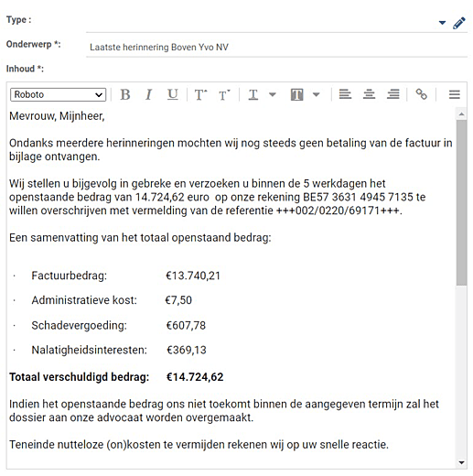This screenshot has width=473, height=476.
Task: Insert a hyperlink with the link icon
Action: 422,94
